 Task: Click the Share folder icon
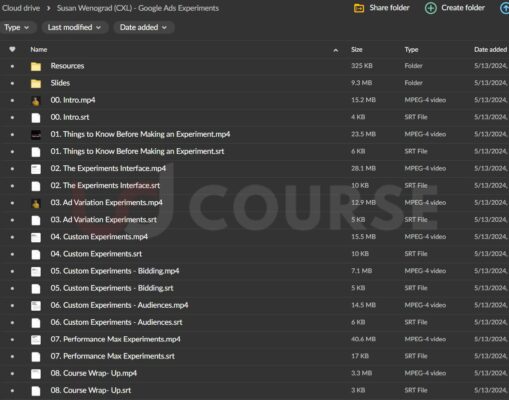click(359, 8)
